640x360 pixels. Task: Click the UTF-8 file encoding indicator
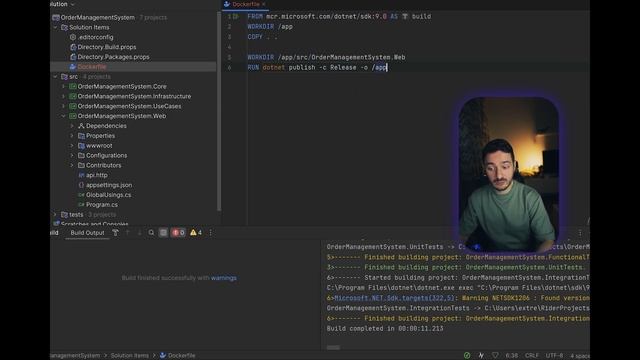554,356
